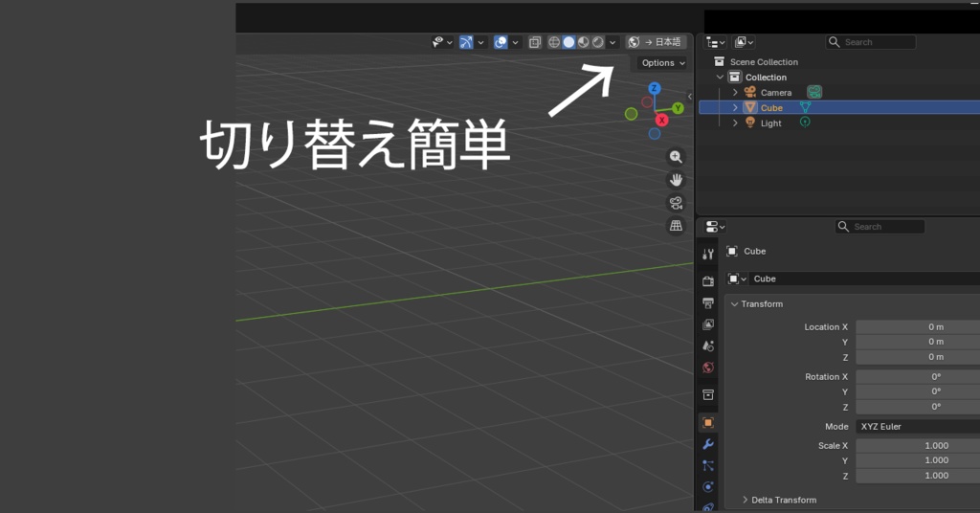
Task: Open the gizmo options dropdown arrow
Action: (480, 42)
